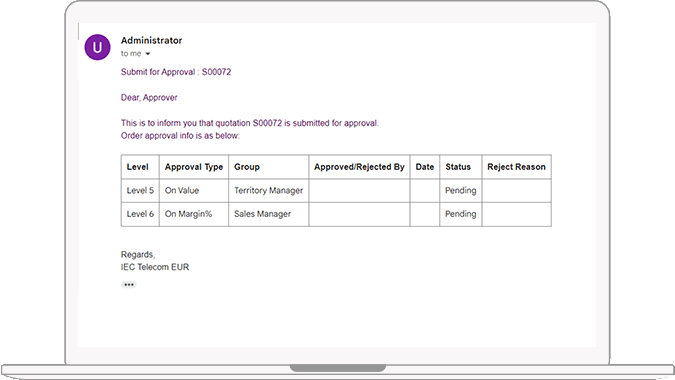This screenshot has width=675, height=380.
Task: Click the line 'This is to inform you that quotation S00072...'
Action: [x=250, y=123]
